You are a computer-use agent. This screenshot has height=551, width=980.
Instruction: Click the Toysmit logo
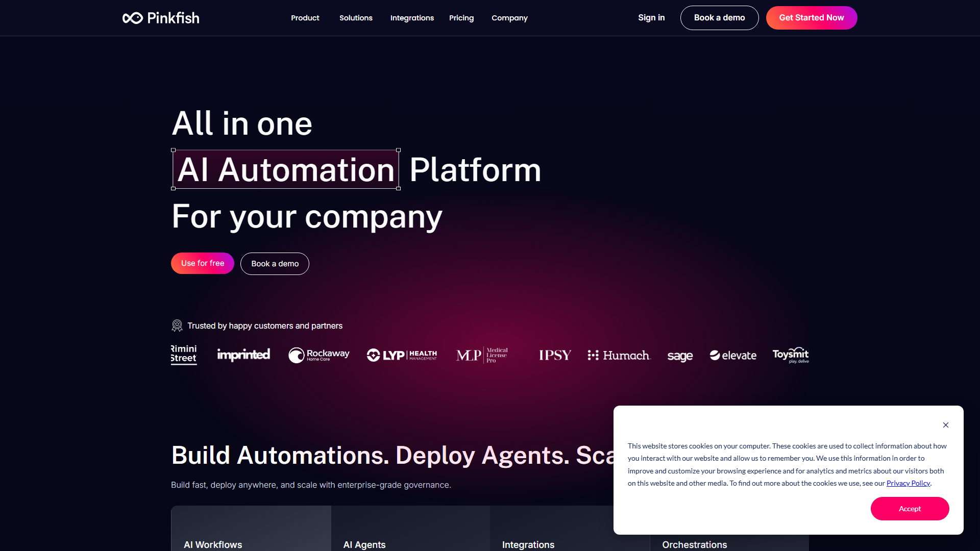pyautogui.click(x=790, y=355)
